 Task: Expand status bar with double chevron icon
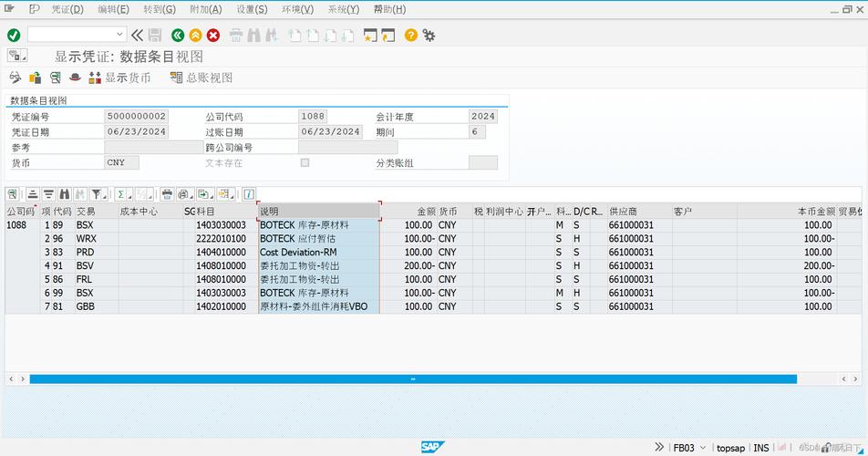click(658, 447)
